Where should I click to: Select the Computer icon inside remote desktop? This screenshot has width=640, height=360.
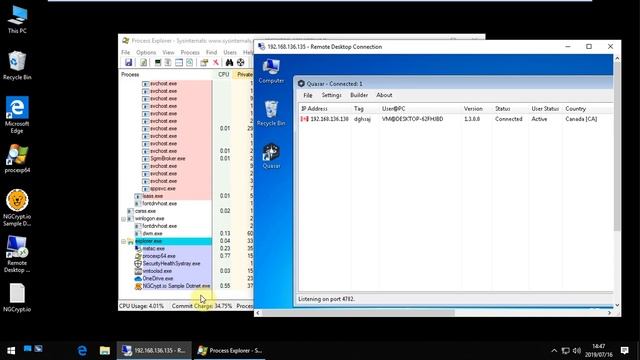tap(271, 71)
